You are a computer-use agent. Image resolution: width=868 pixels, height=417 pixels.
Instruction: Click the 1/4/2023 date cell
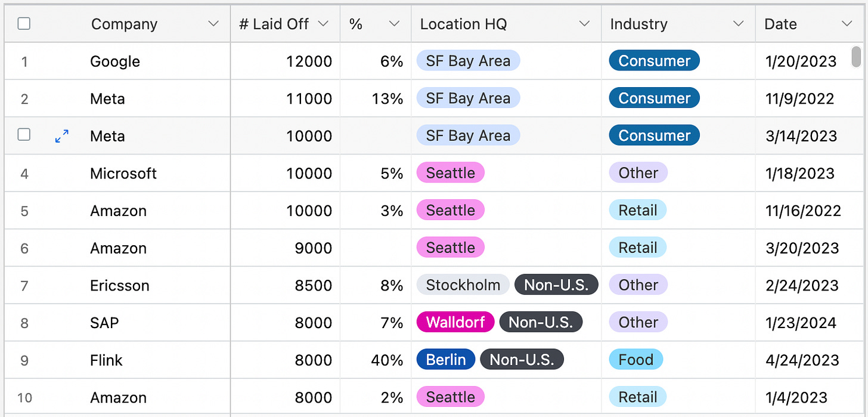(x=796, y=397)
